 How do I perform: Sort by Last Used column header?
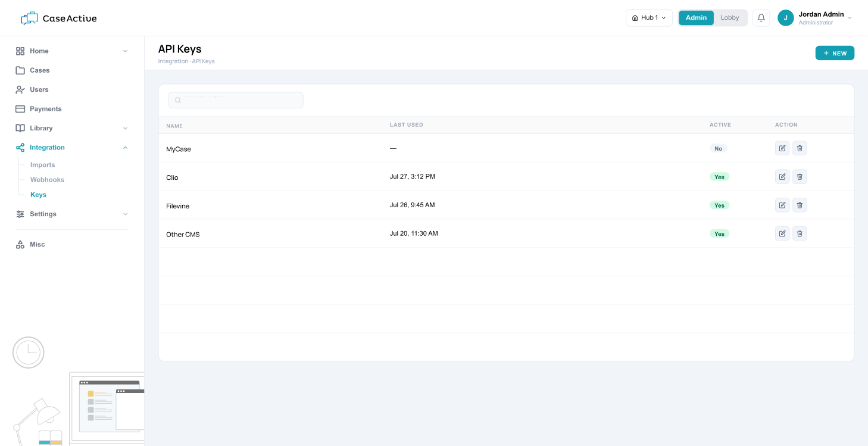click(407, 125)
